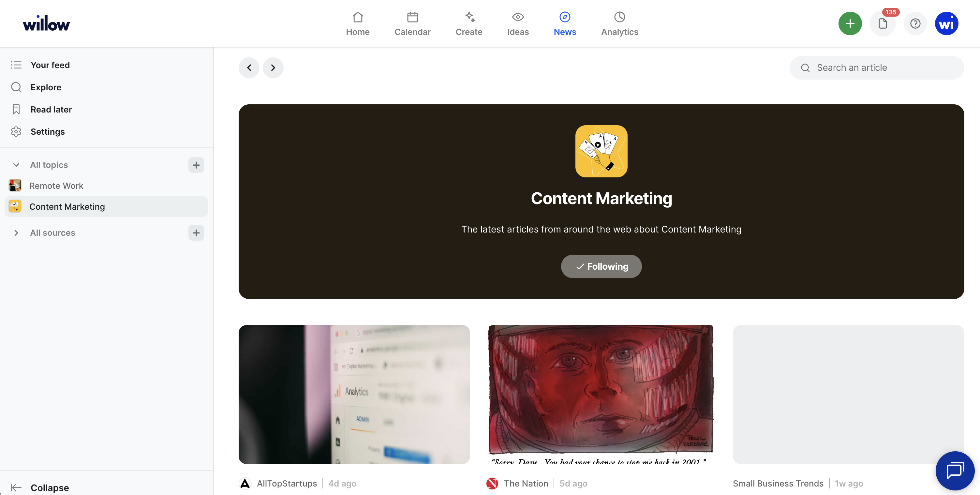Image resolution: width=980 pixels, height=495 pixels.
Task: Click the willow logo
Action: 46,23
